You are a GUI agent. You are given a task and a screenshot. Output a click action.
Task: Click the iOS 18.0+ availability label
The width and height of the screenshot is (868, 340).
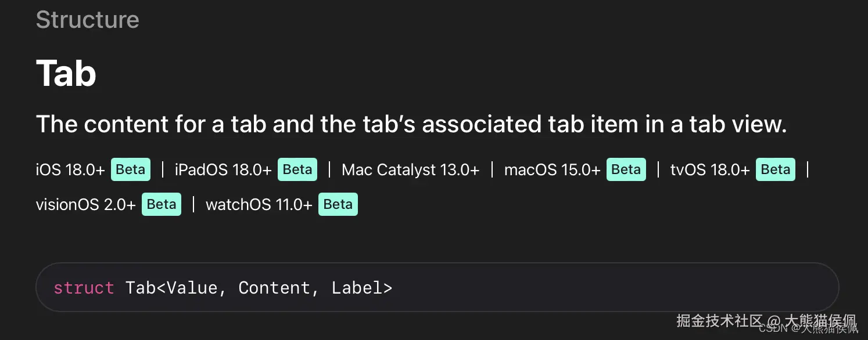coord(70,170)
